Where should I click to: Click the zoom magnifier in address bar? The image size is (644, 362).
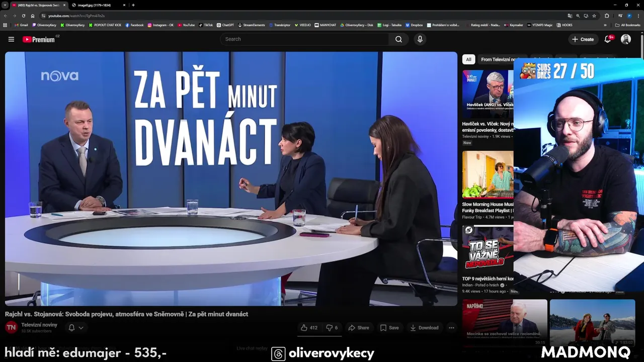point(578,16)
